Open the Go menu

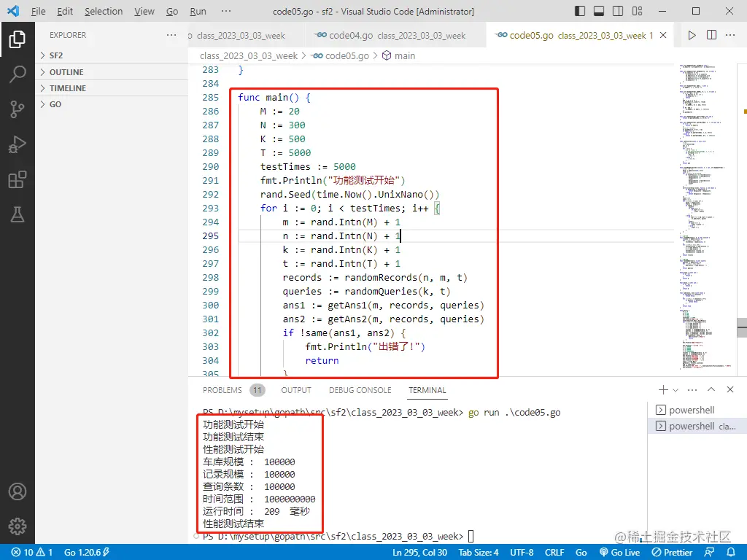(172, 12)
